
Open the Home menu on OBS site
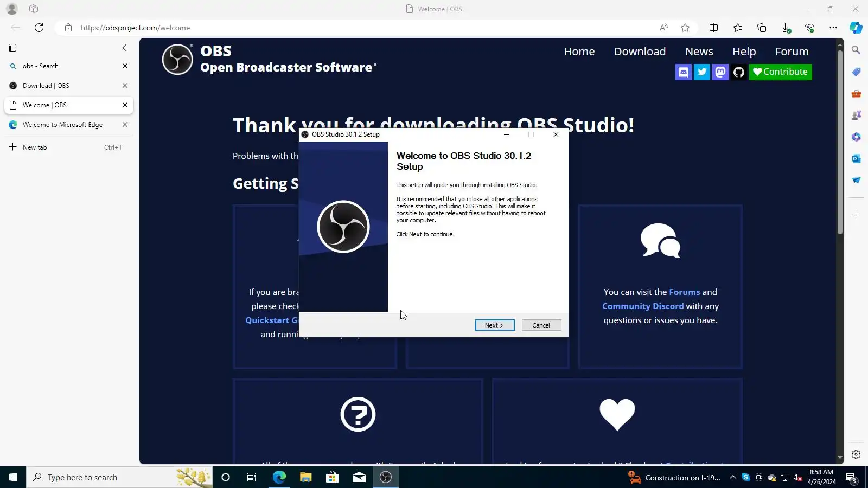pyautogui.click(x=579, y=52)
